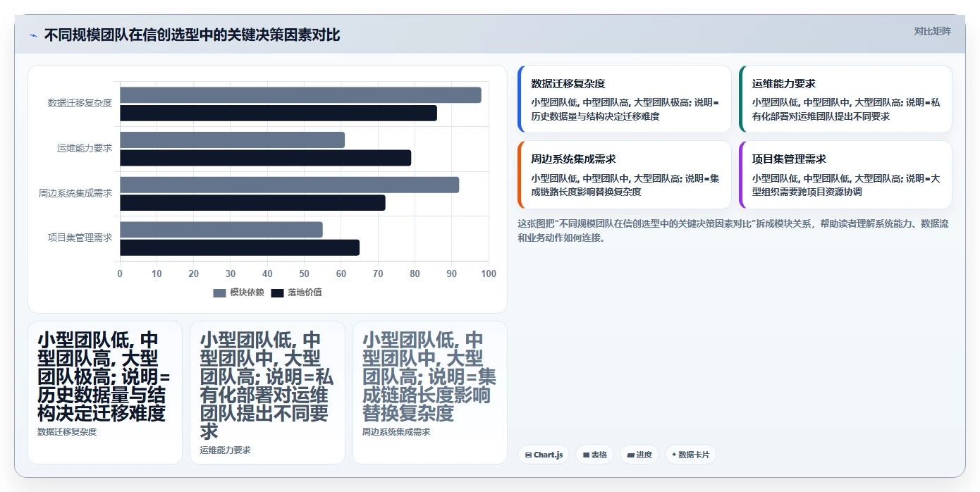Click the large headline ending 替换复杂度
The image size is (980, 492).
click(429, 376)
